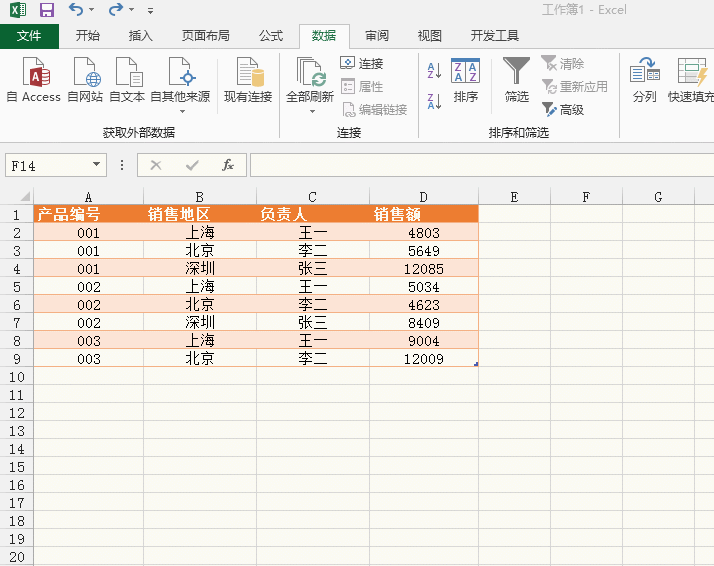The width and height of the screenshot is (714, 566).
Task: Select cell with value 9004
Action: point(424,341)
